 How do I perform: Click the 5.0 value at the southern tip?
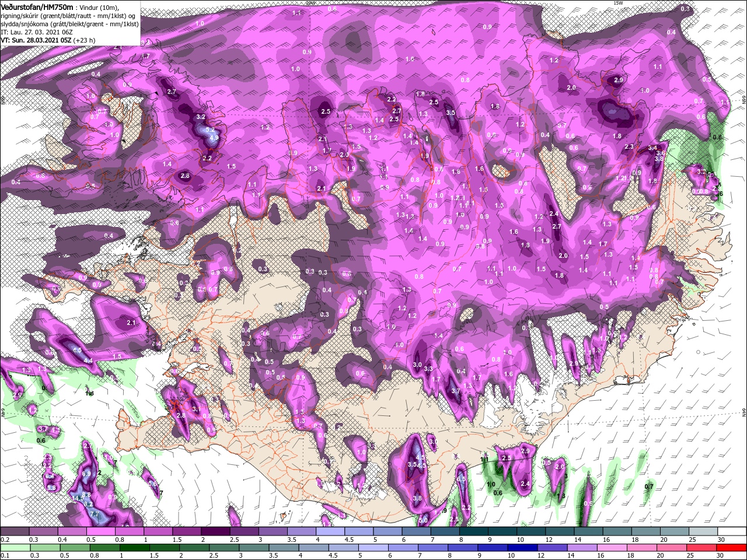tap(423, 520)
